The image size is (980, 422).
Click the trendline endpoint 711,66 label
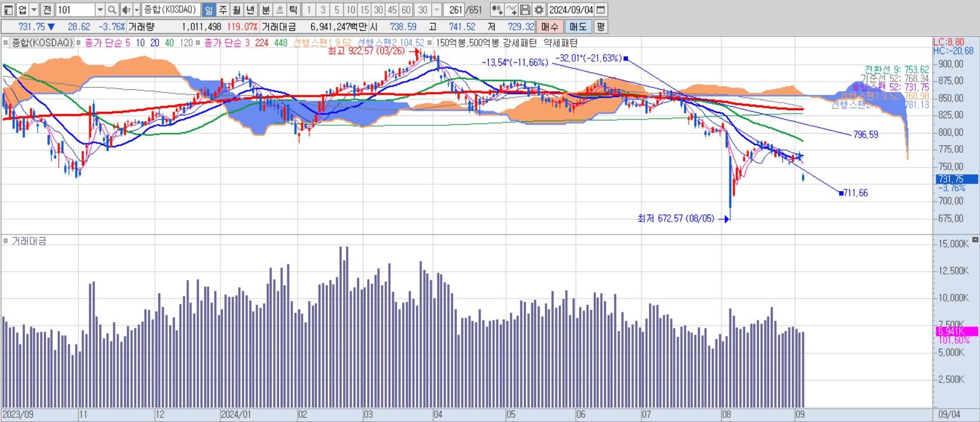click(x=855, y=193)
